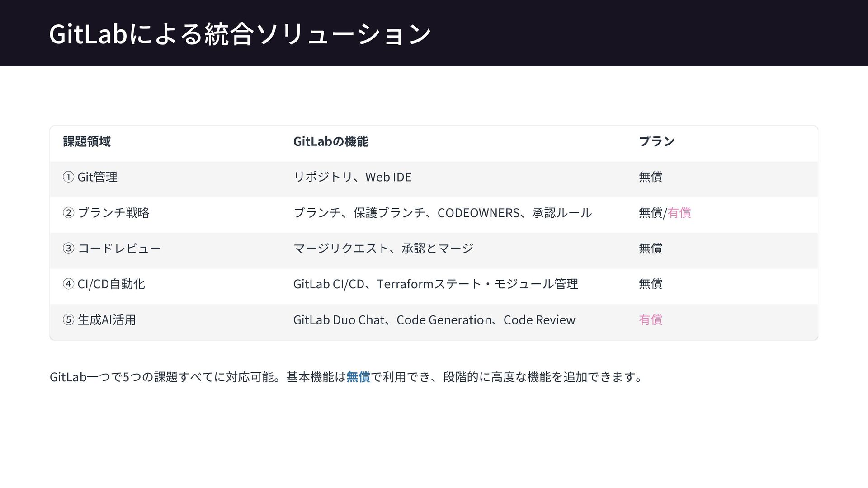Click the 課題領域 column header
Viewport: 868px width, 488px height.
click(87, 141)
